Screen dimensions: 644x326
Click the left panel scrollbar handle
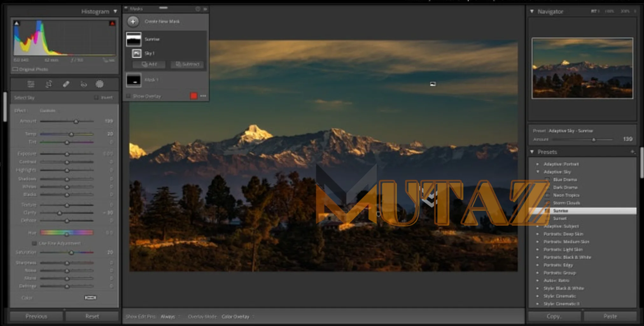pos(5,107)
